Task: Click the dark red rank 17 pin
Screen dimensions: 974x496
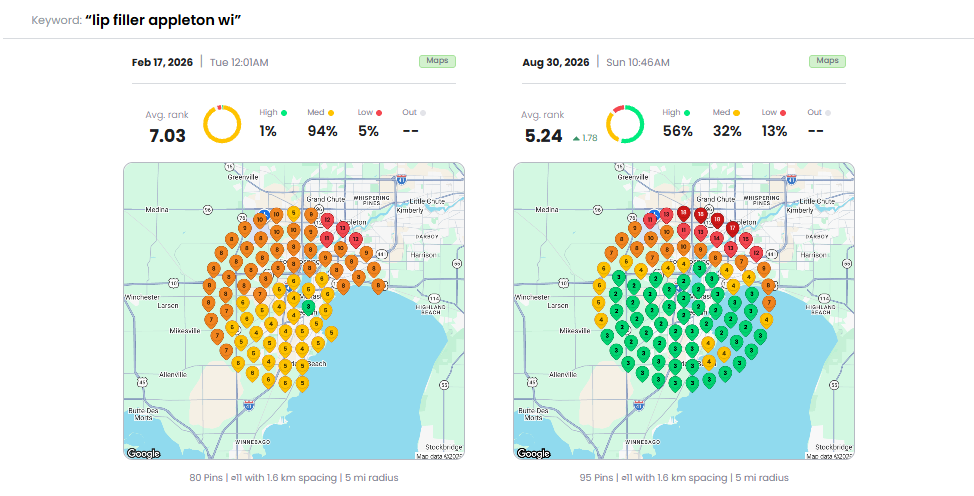Action: [x=732, y=228]
